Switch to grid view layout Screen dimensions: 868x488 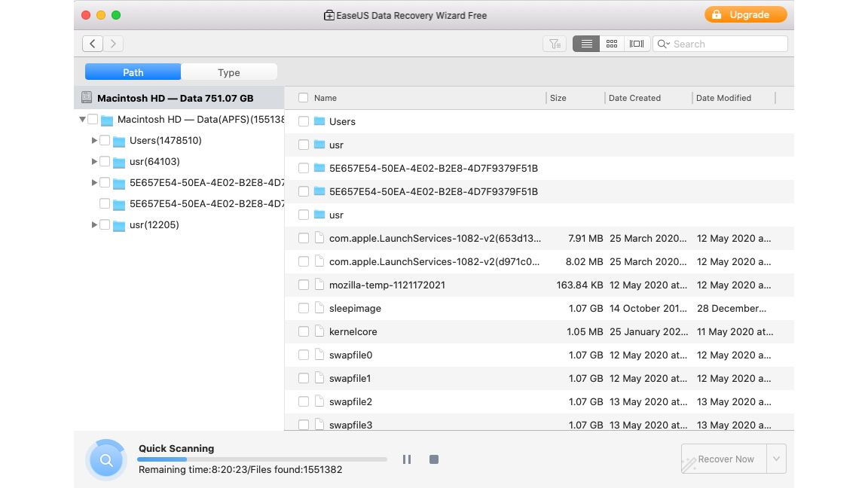(x=611, y=44)
